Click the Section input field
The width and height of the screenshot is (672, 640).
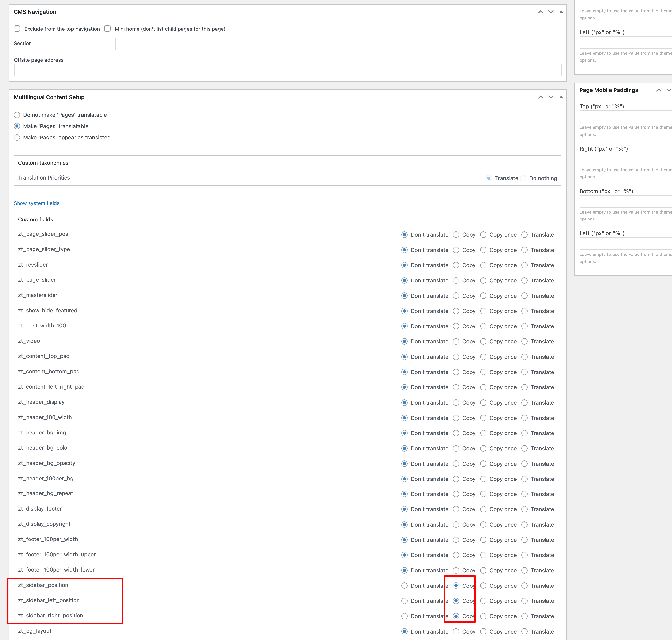pos(74,44)
